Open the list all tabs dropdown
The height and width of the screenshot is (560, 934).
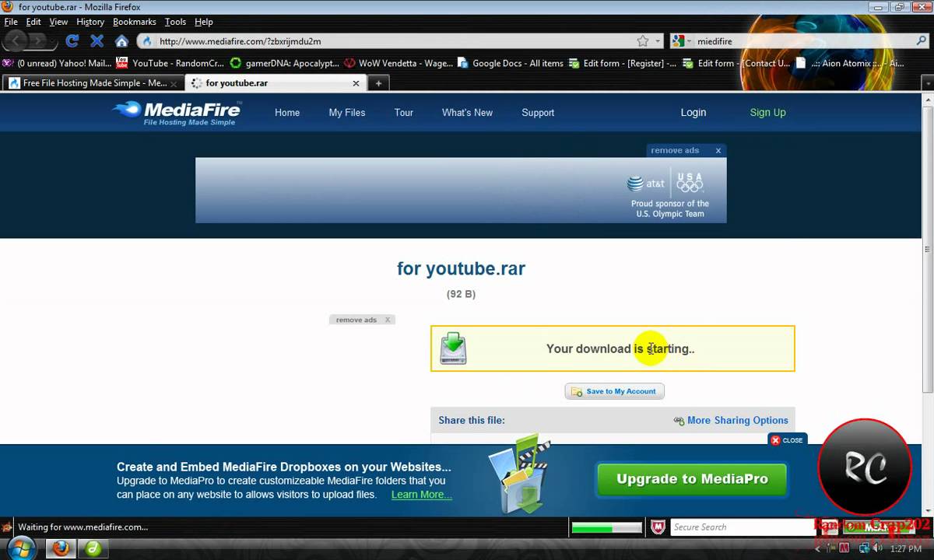(927, 83)
